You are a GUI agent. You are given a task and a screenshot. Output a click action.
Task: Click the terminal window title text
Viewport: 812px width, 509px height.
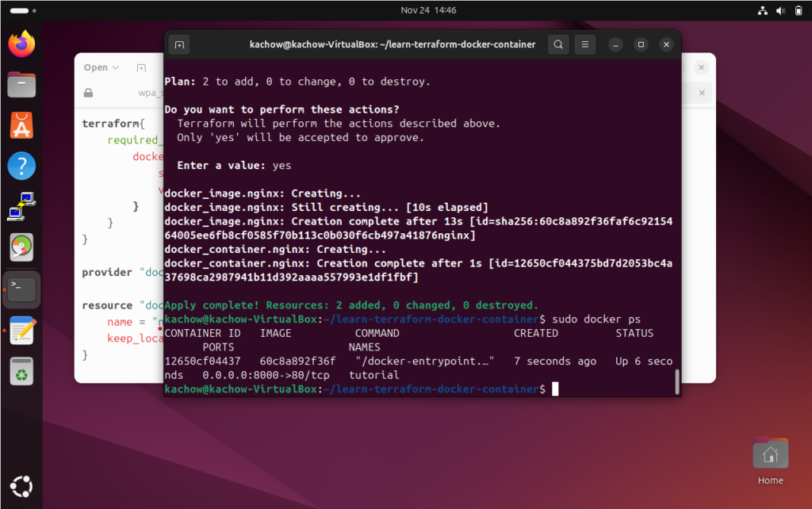pos(392,44)
